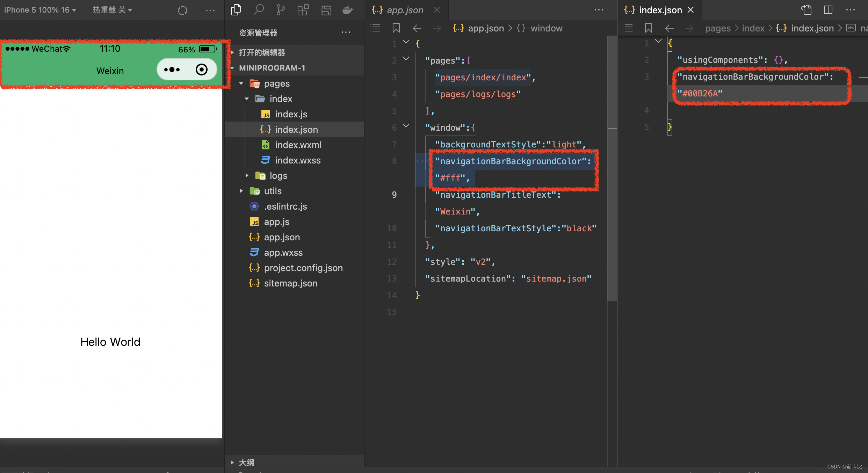Open index.wxml in the file tree
The height and width of the screenshot is (473, 868).
(298, 145)
